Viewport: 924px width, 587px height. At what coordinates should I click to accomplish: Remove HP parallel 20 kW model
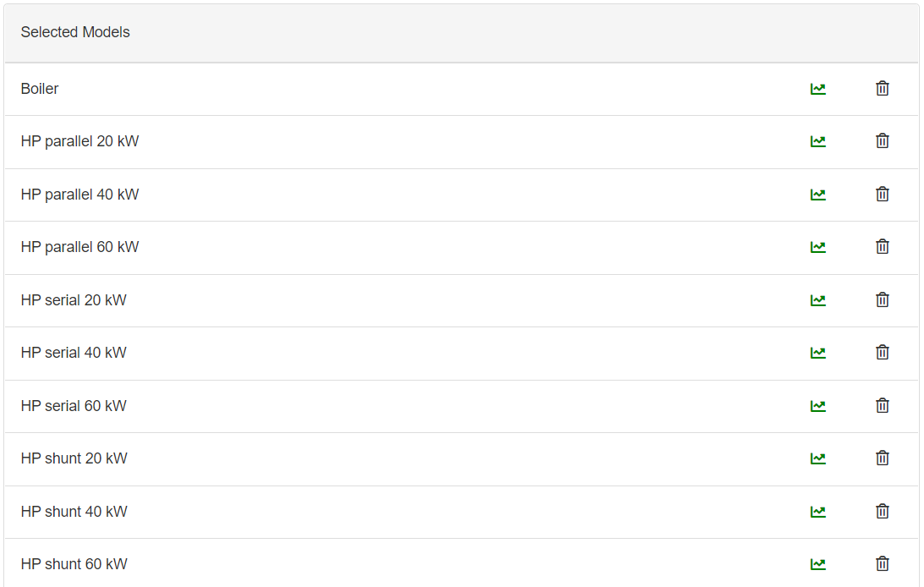click(882, 141)
